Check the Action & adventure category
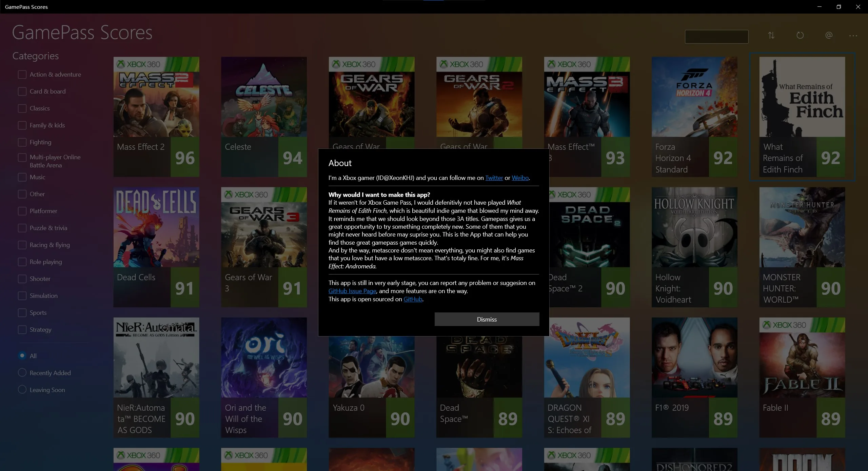 pyautogui.click(x=22, y=75)
